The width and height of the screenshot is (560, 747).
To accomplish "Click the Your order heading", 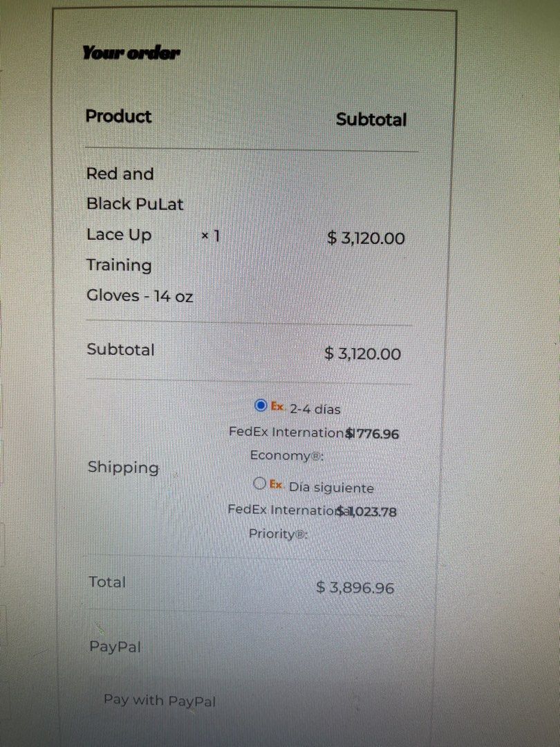I will click(x=131, y=53).
